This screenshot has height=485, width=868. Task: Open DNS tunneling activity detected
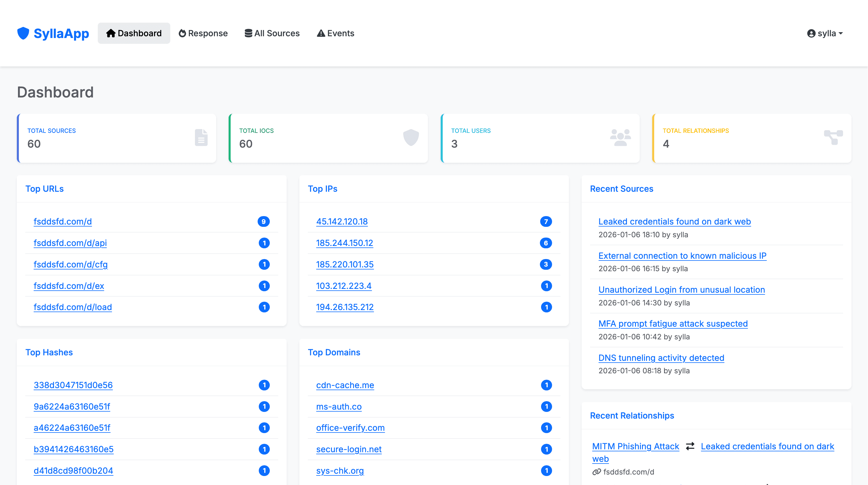(661, 358)
